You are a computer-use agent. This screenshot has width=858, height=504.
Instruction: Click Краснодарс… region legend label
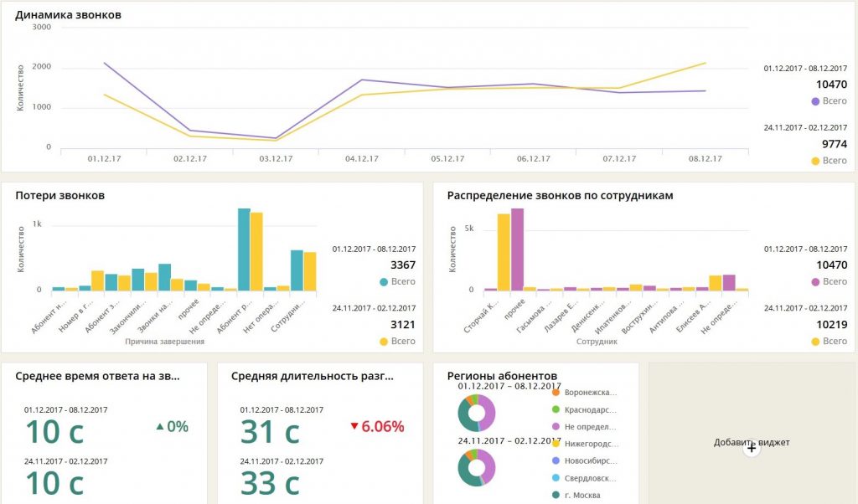591,410
